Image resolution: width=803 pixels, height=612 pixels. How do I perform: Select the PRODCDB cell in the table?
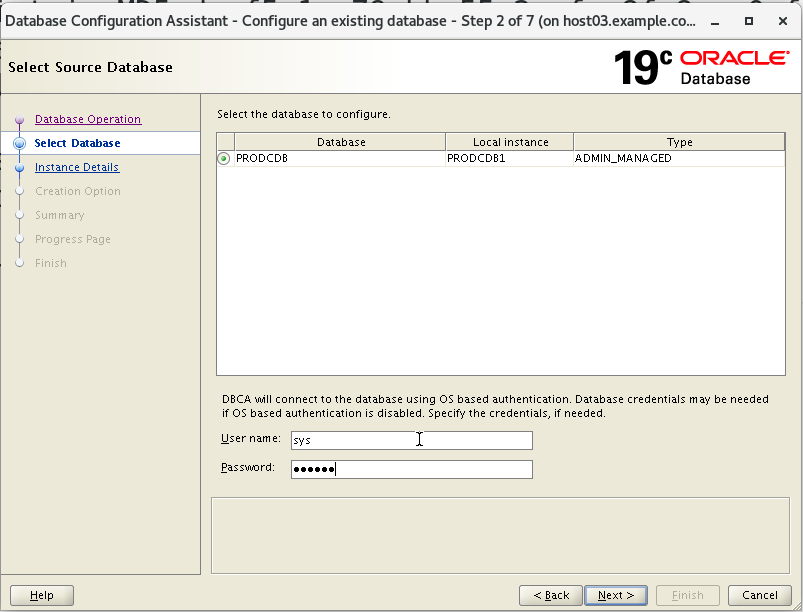[340, 158]
